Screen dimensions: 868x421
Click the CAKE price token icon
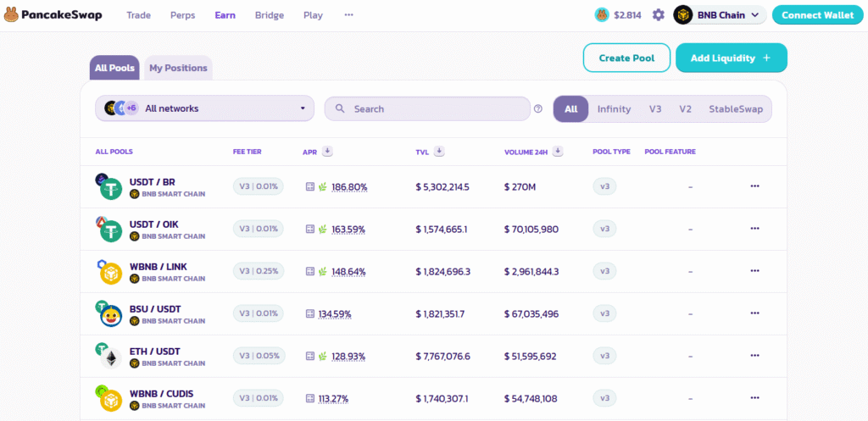[x=602, y=15]
